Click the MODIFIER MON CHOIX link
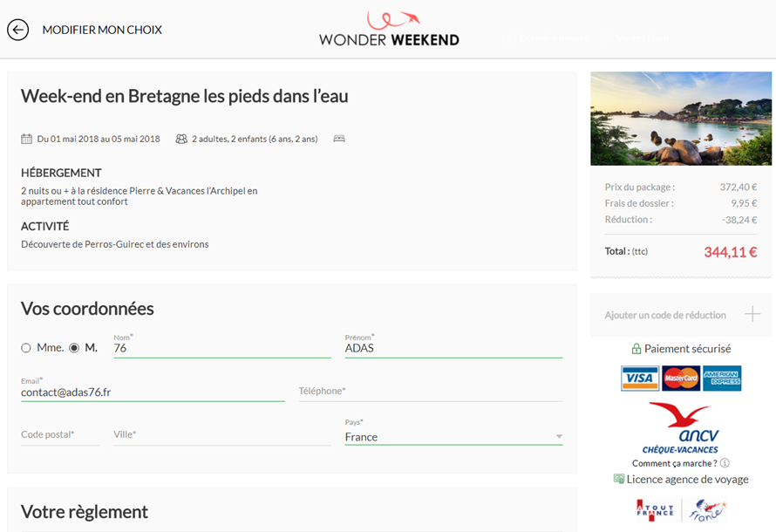The width and height of the screenshot is (776, 532). click(102, 30)
